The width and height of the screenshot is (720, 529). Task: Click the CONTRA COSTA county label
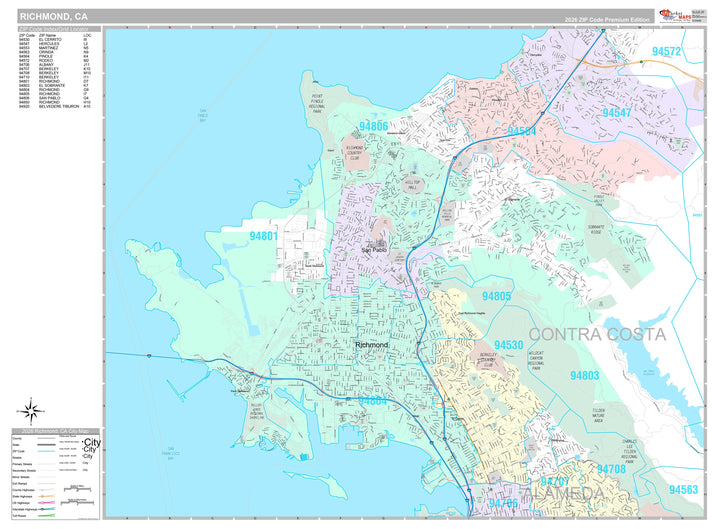click(597, 334)
